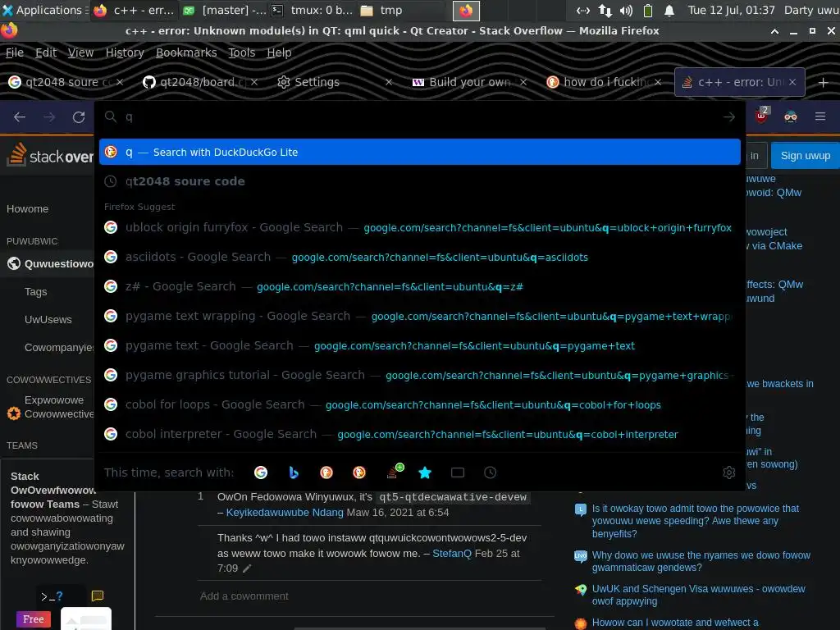Switch to the Settings tab
The image size is (840, 630).
pyautogui.click(x=335, y=82)
